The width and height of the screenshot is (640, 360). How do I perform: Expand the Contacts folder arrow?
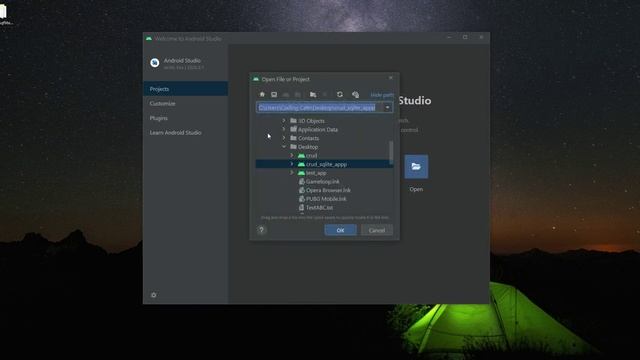(284, 138)
